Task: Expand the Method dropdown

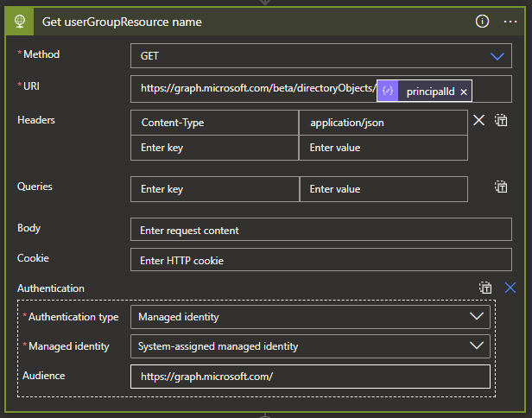Action: click(497, 55)
